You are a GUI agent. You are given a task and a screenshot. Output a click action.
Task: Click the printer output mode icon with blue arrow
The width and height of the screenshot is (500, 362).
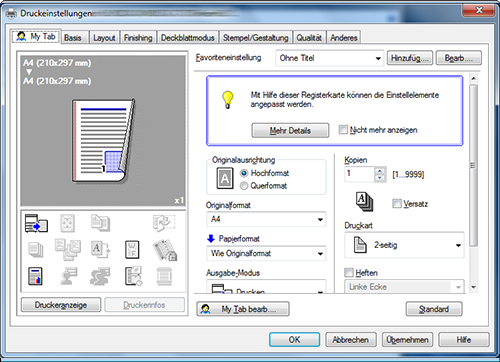tap(36, 223)
